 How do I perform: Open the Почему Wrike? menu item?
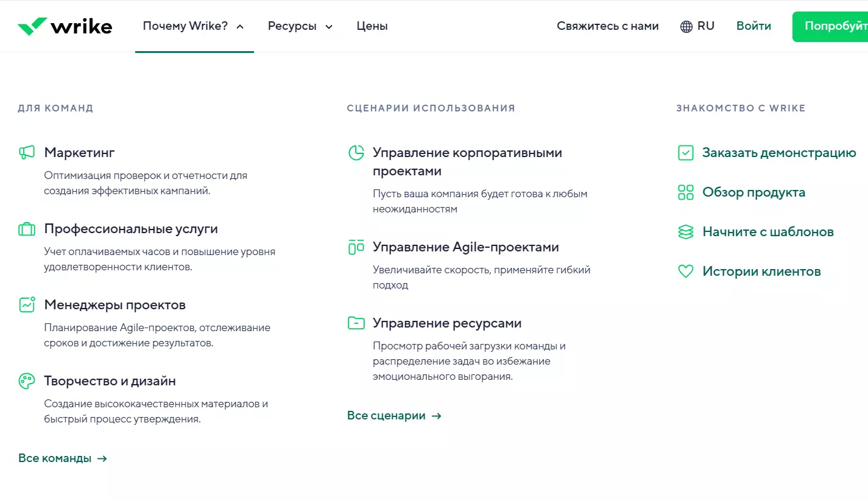click(185, 26)
